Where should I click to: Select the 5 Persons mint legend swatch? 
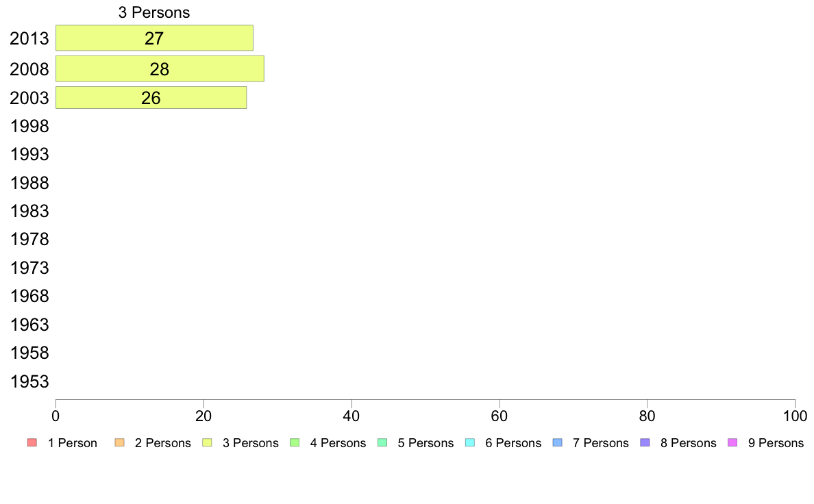pos(382,443)
